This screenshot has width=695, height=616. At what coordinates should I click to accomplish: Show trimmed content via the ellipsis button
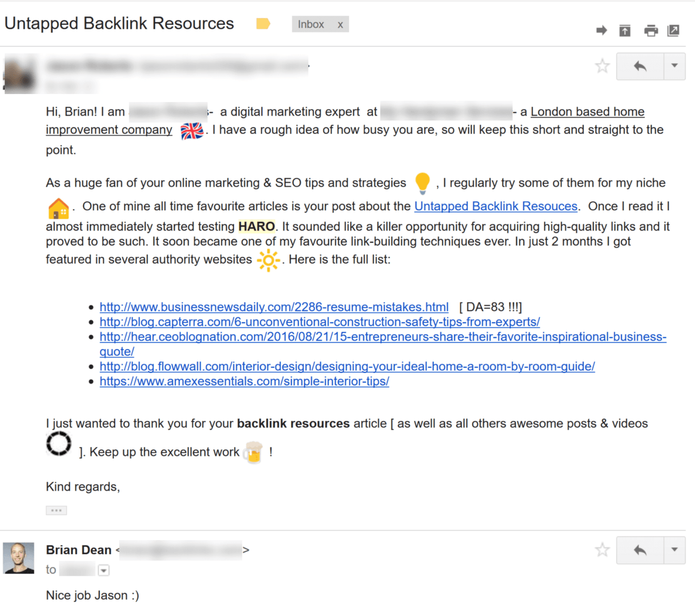click(x=56, y=510)
